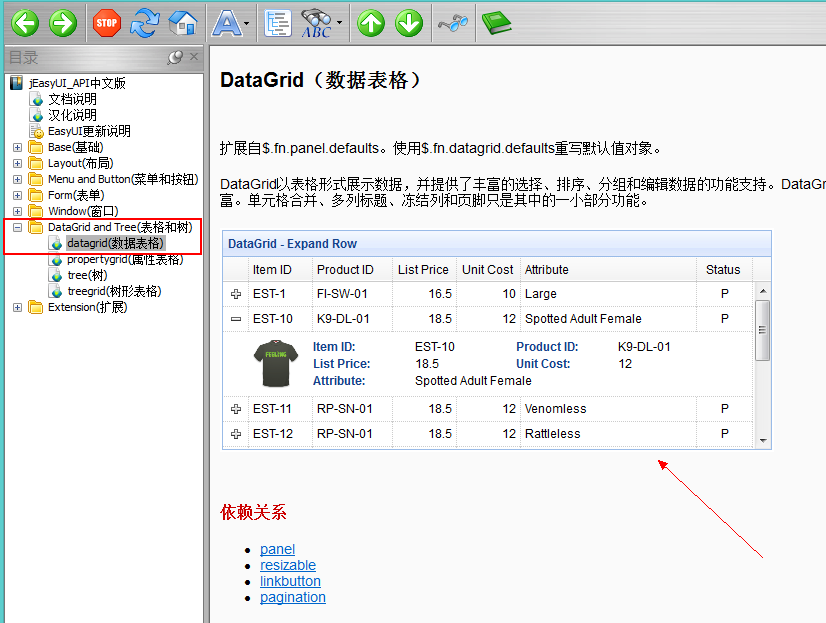Click datagrid scrollbar down arrow
This screenshot has width=826, height=623.
pyautogui.click(x=763, y=441)
